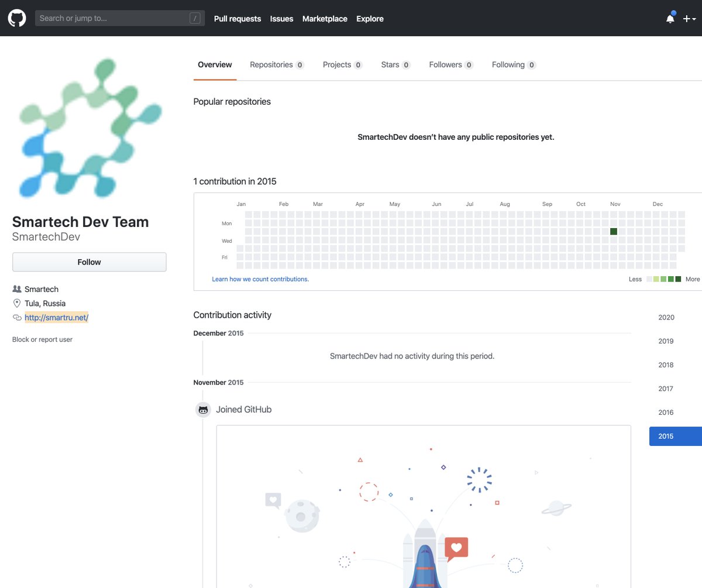Click the dark green November contribution square
Image resolution: width=702 pixels, height=588 pixels.
pyautogui.click(x=614, y=232)
